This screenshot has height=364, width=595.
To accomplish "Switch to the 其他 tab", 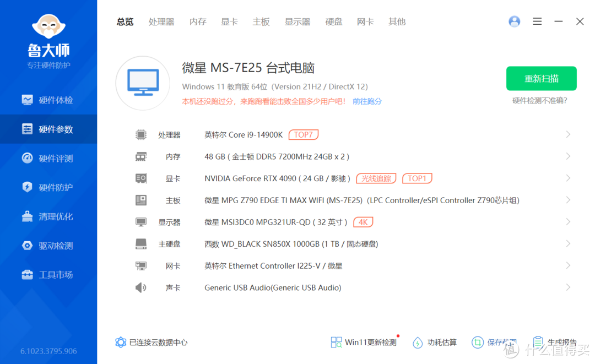I will (x=397, y=21).
